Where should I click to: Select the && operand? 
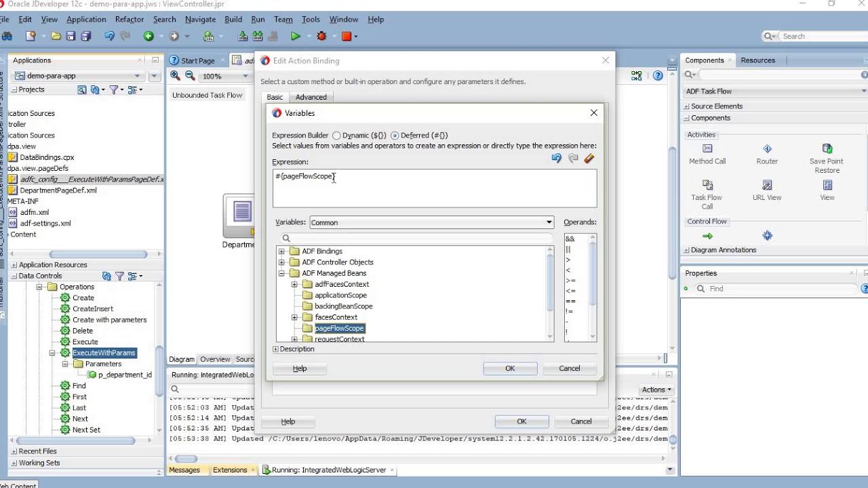coord(570,239)
